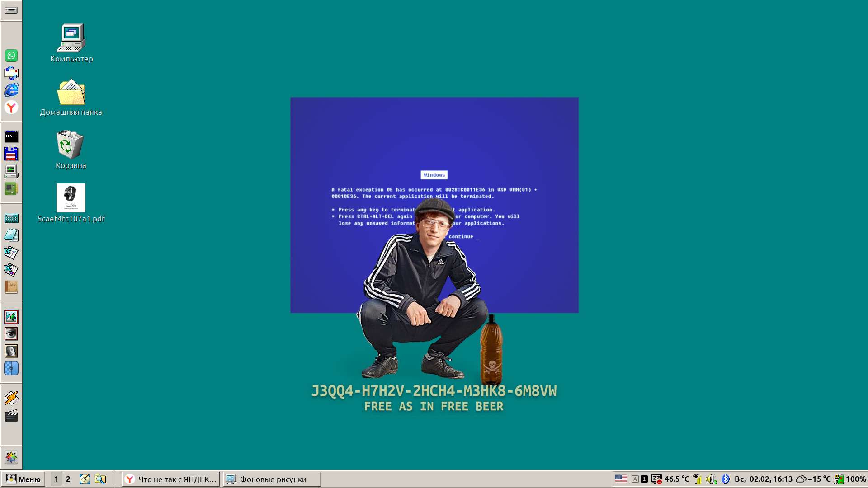Screen dimensions: 868x488
Task: Toggle the caps lock A indicator
Action: (635, 479)
